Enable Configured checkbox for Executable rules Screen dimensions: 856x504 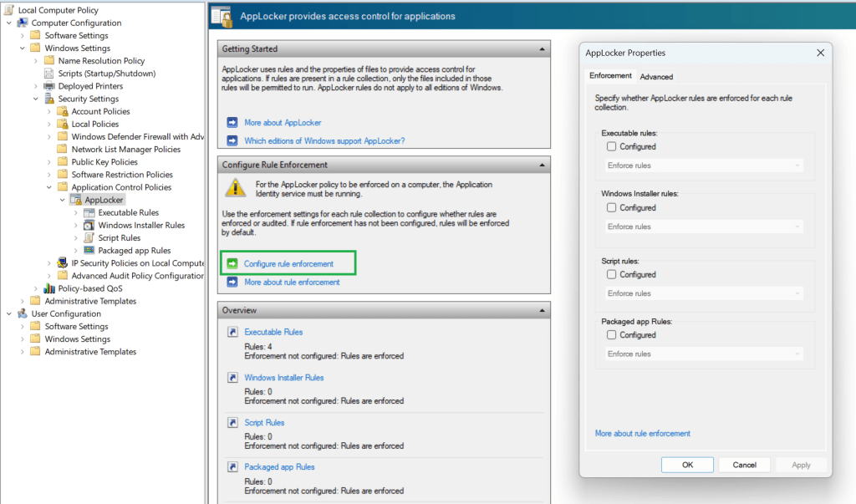[612, 146]
